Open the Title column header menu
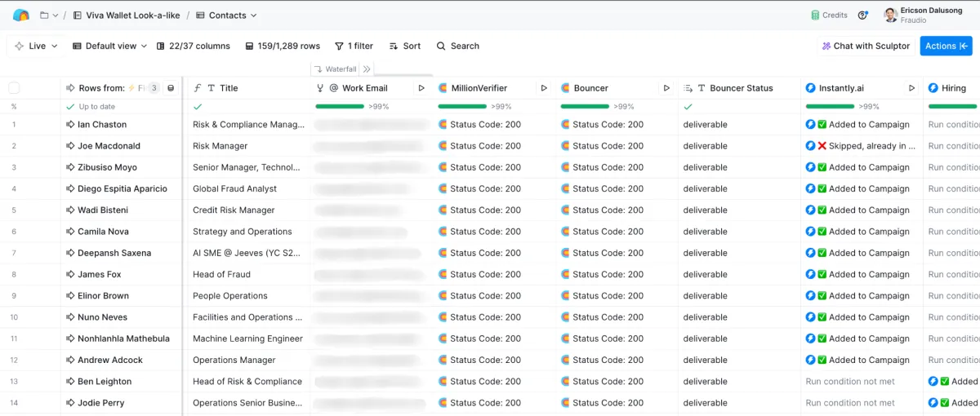 pos(248,88)
